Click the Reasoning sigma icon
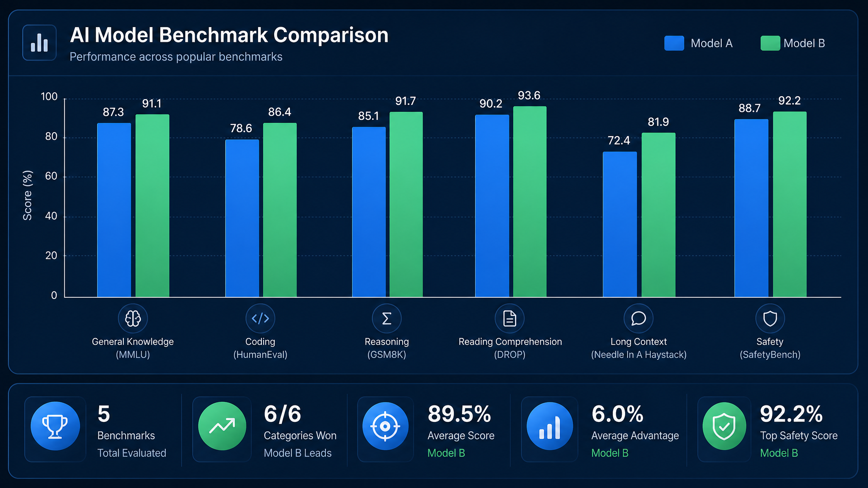The height and width of the screenshot is (488, 868). point(387,318)
